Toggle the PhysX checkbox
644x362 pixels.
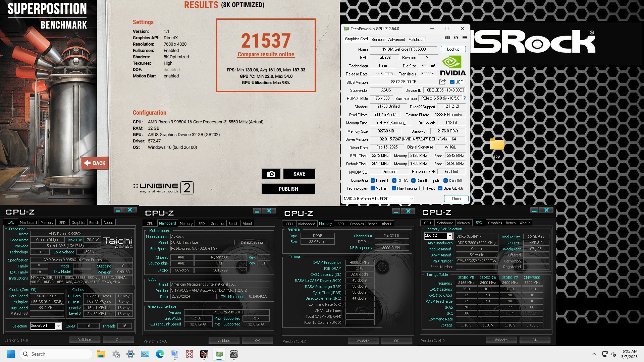421,188
